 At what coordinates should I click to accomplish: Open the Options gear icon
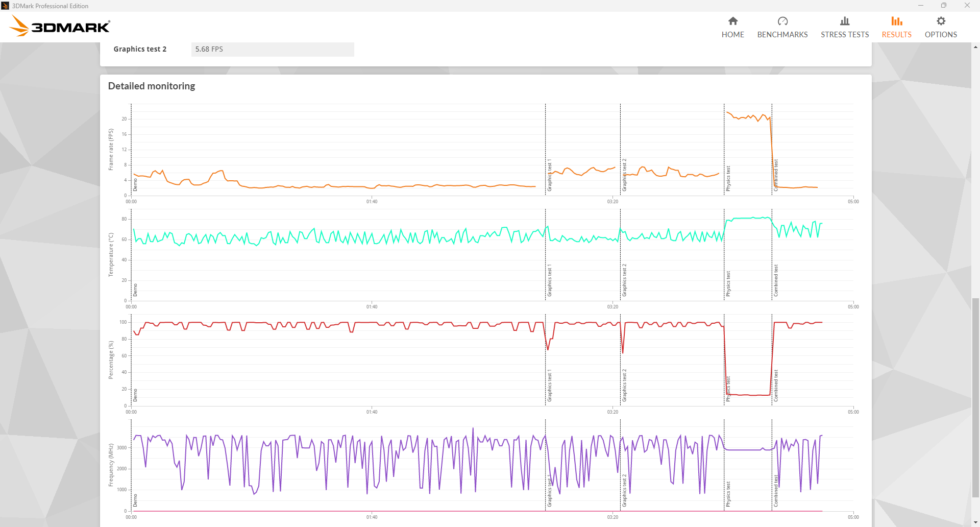coord(941,21)
